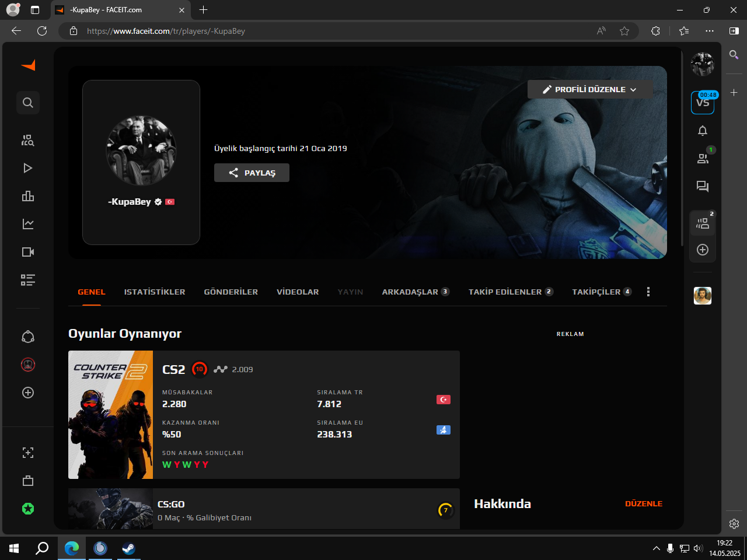Open the CS:GO game row
This screenshot has height=560, width=747.
pyautogui.click(x=264, y=509)
